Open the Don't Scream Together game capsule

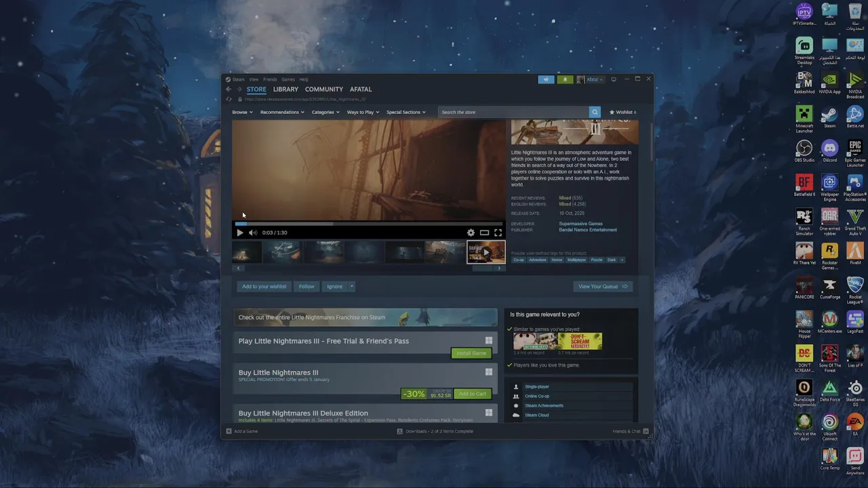click(580, 341)
